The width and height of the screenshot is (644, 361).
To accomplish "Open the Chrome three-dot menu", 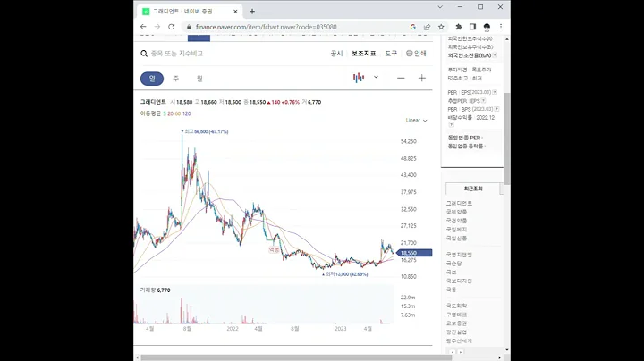I will [x=501, y=27].
